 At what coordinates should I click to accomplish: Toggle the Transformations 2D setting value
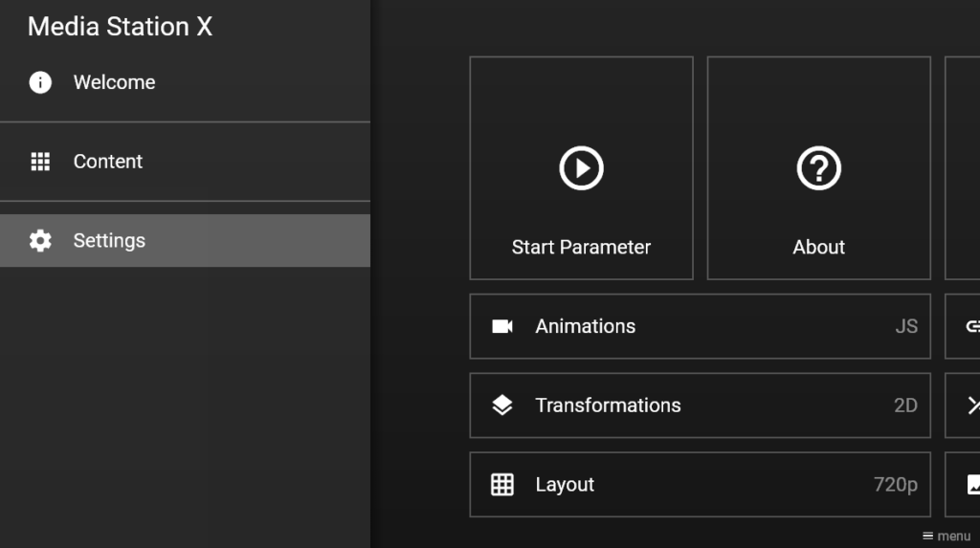[905, 406]
